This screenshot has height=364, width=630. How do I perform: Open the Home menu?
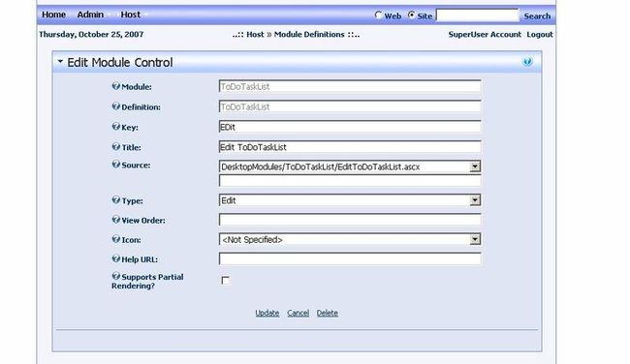[x=53, y=15]
